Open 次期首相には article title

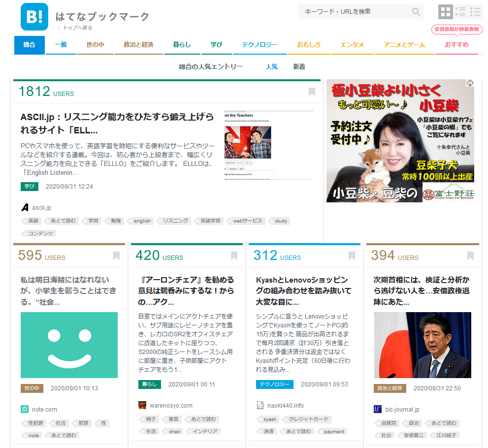pyautogui.click(x=422, y=291)
